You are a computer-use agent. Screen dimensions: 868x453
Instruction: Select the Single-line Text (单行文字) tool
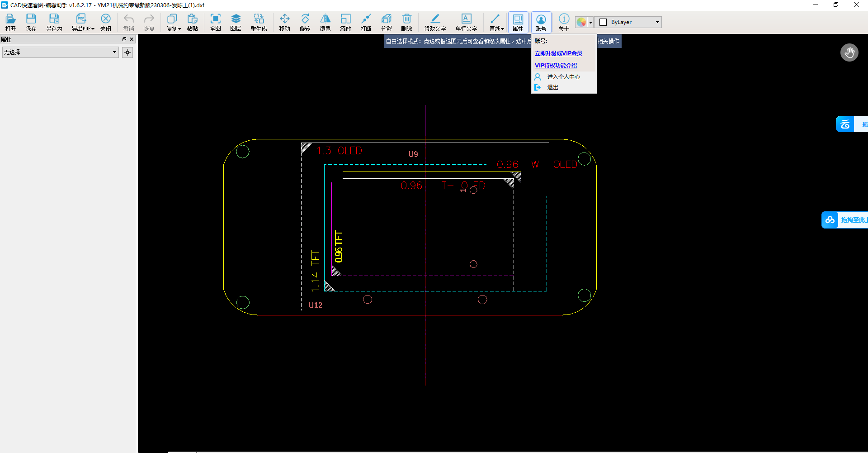466,22
